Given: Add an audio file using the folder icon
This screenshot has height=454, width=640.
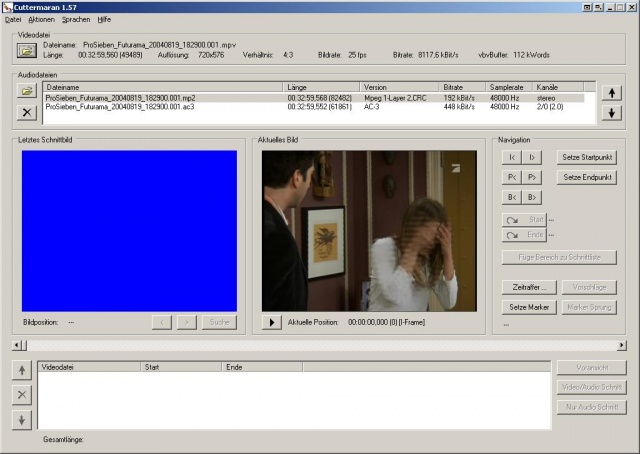Looking at the screenshot, I should (26, 91).
